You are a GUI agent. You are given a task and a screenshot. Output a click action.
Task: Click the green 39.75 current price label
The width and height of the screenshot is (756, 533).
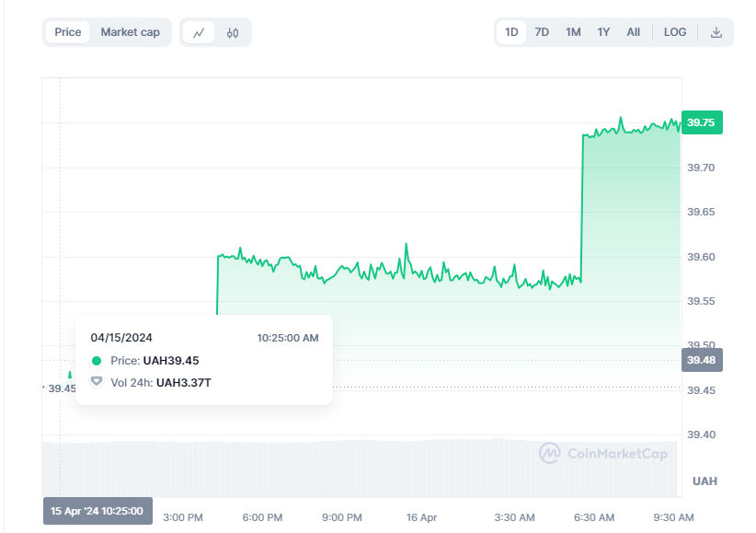tap(702, 122)
